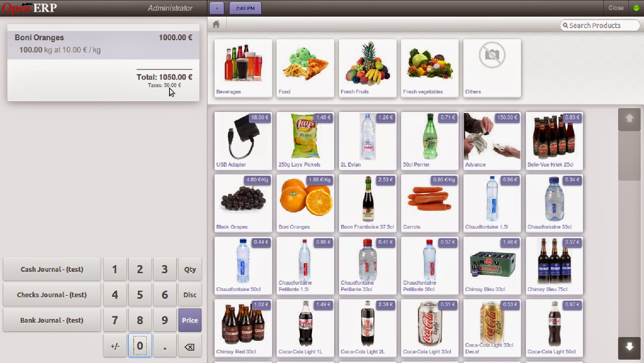Click the Close session button
Image resolution: width=644 pixels, height=363 pixels.
(x=616, y=8)
